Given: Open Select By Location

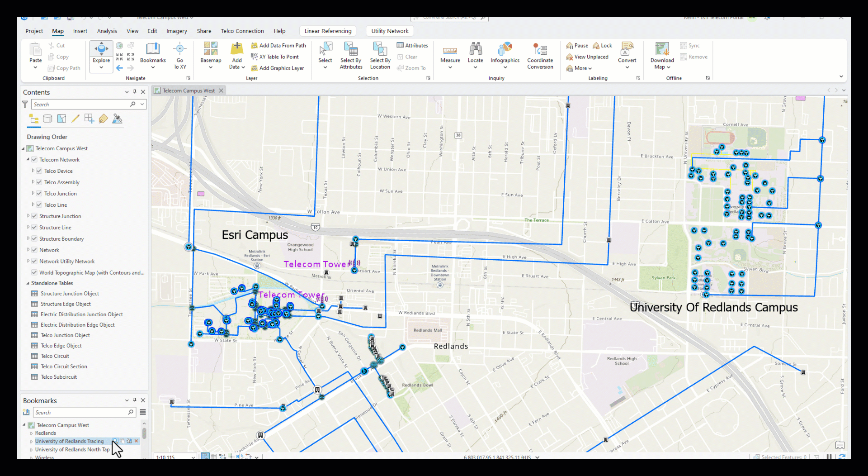Looking at the screenshot, I should (380, 55).
